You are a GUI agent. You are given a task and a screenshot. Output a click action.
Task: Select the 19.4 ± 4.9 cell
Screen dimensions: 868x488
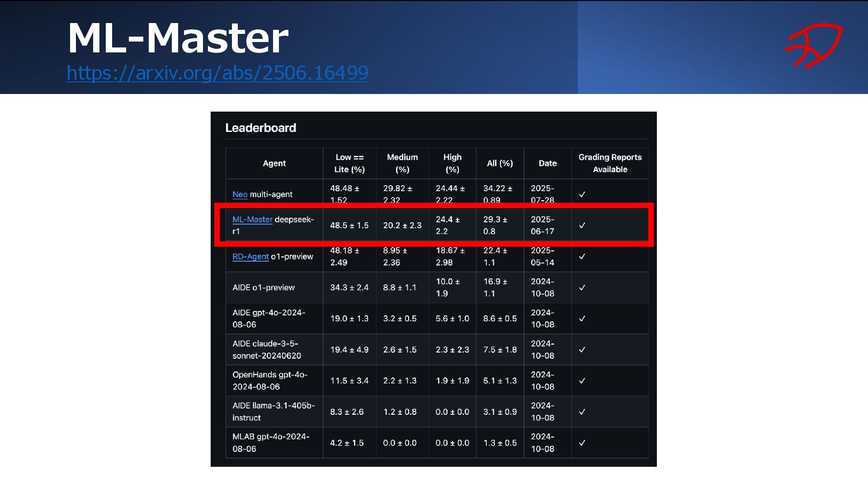[x=349, y=350]
